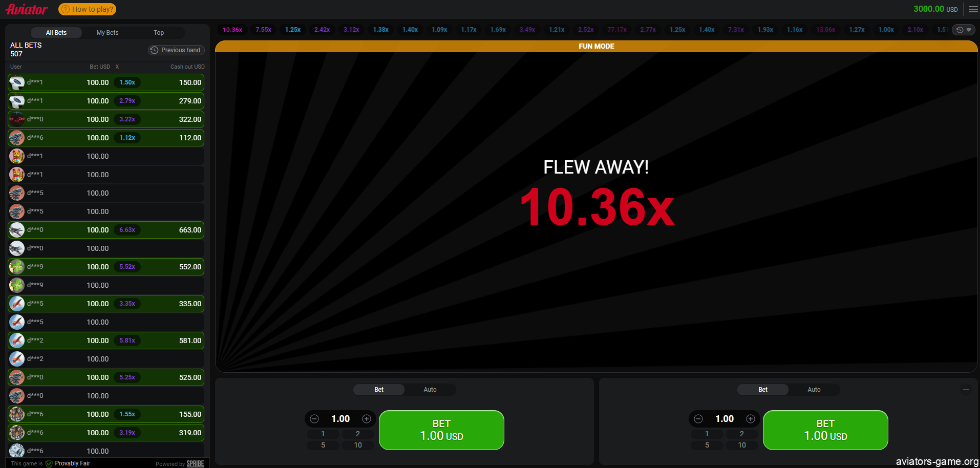The image size is (980, 468).
Task: Decrease left bet amount with minus icon
Action: coord(314,419)
